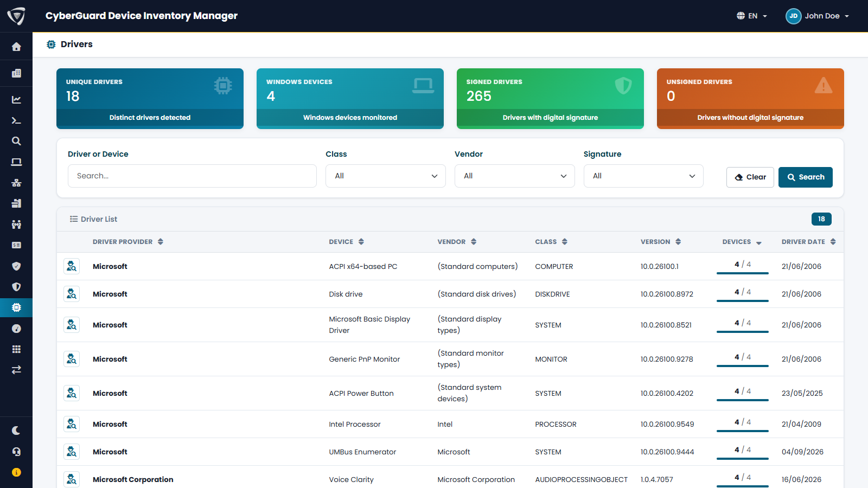Open the Class filter dropdown

click(x=386, y=176)
